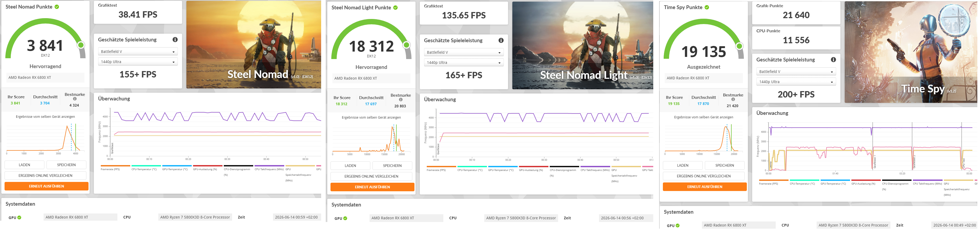Click the Steel Nomad Light benchmark thumbnail image
980x230 pixels.
[582, 45]
